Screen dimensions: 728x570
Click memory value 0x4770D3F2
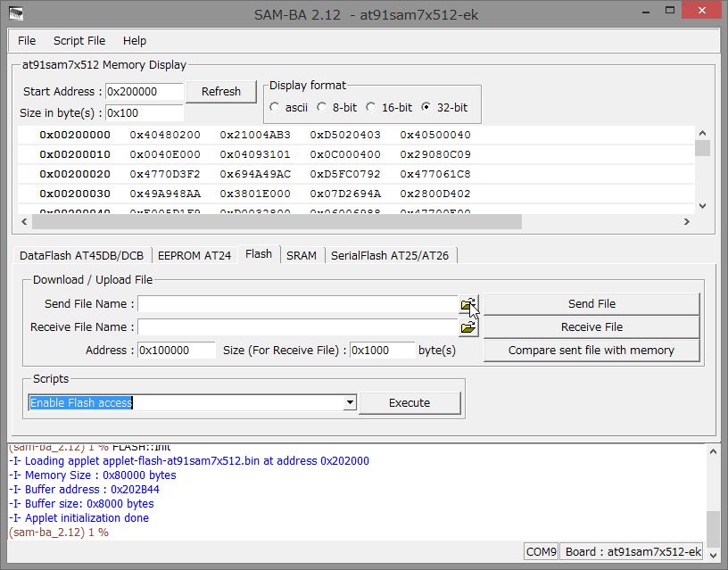[165, 174]
